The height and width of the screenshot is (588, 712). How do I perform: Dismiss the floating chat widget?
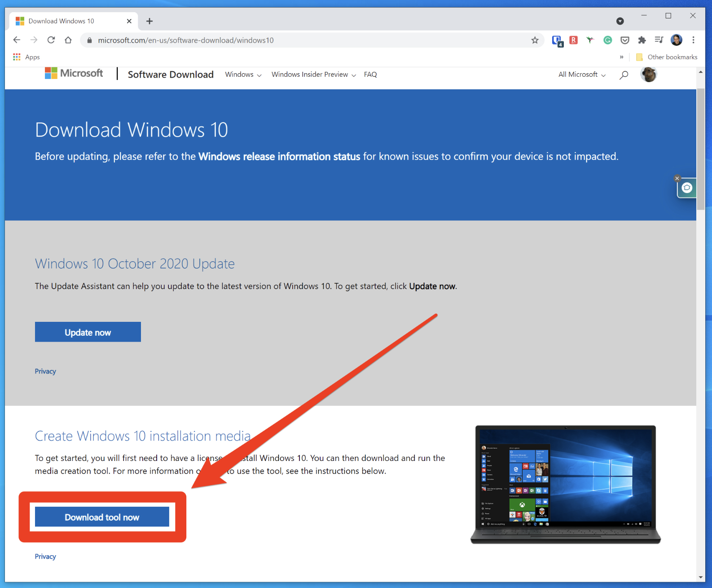[x=677, y=178]
